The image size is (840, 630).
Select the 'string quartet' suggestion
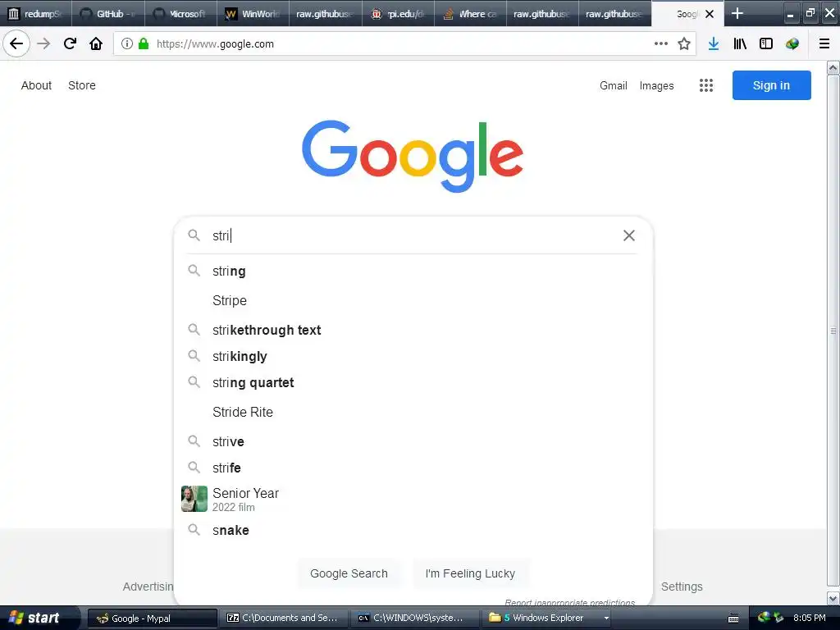coord(413,382)
